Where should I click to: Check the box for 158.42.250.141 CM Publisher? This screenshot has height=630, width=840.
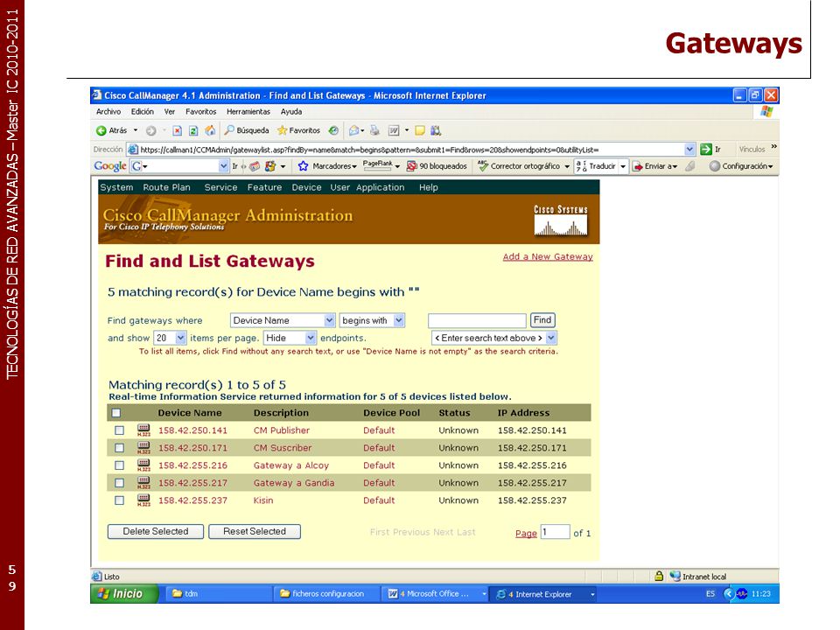pos(120,430)
